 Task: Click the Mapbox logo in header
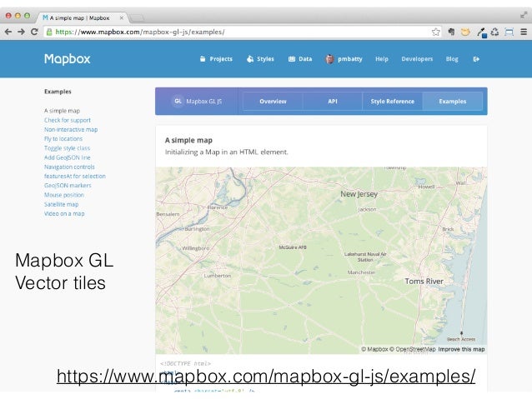pos(68,59)
